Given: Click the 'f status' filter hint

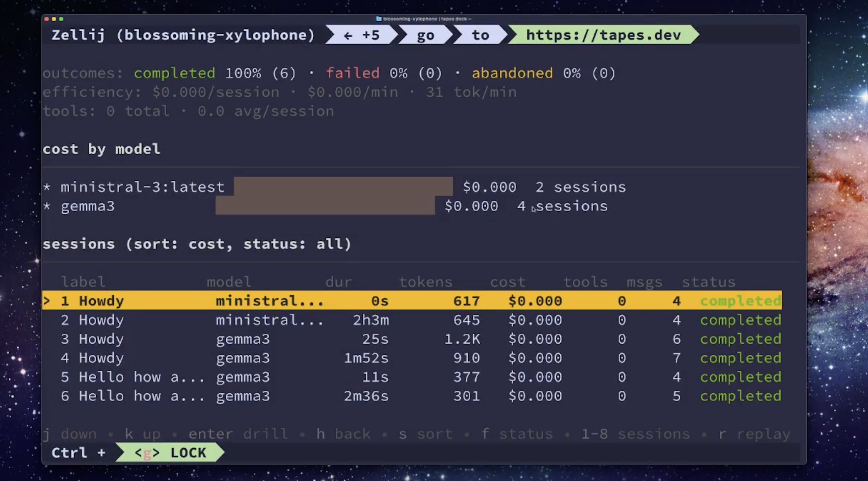Looking at the screenshot, I should pyautogui.click(x=517, y=434).
